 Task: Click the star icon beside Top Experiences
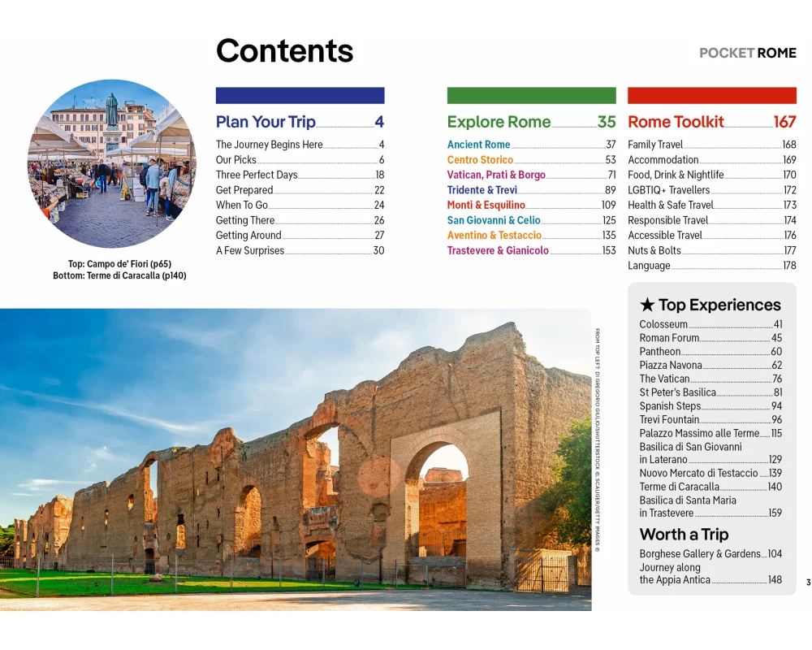(647, 305)
